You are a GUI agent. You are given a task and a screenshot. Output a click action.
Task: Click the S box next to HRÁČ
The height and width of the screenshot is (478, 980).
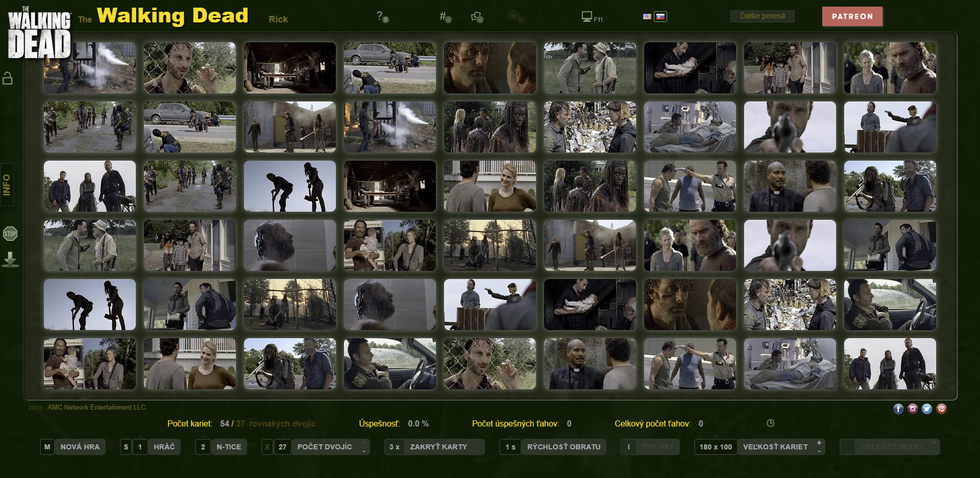click(126, 447)
